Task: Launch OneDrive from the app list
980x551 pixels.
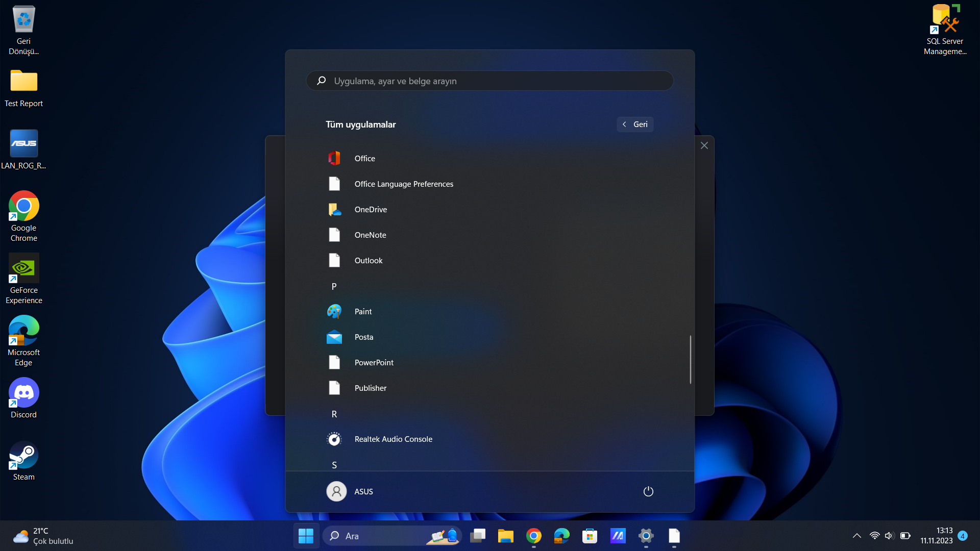Action: pyautogui.click(x=371, y=209)
